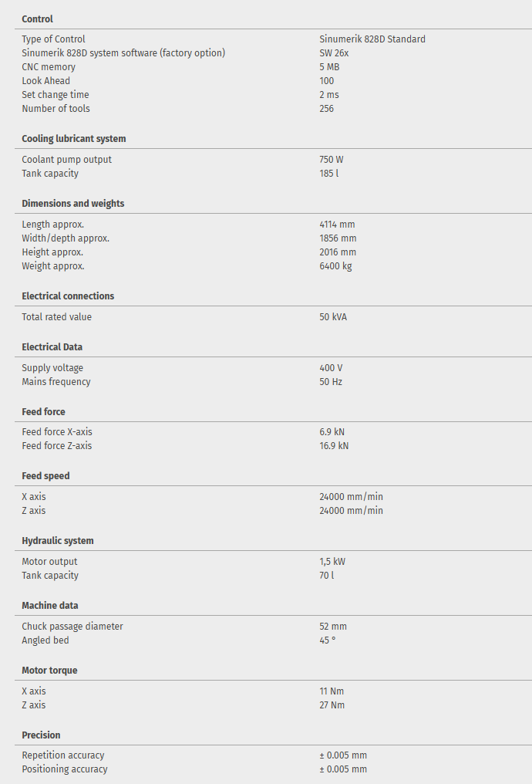Click the Feed speed heading
Viewport: 532px width, 784px height.
pyautogui.click(x=45, y=476)
